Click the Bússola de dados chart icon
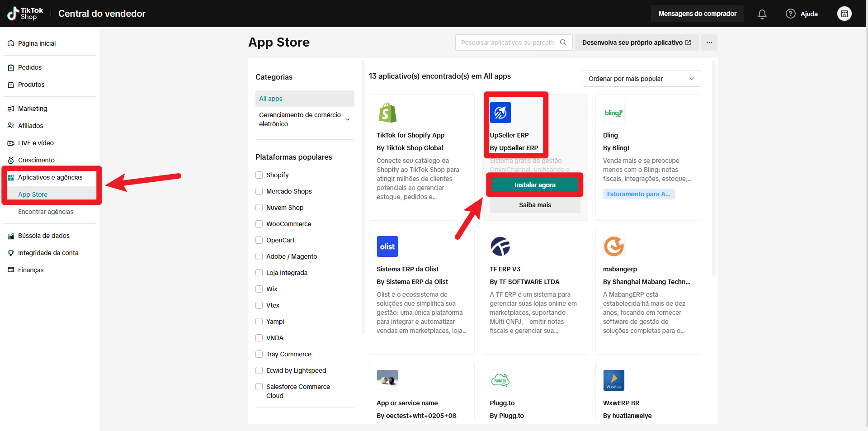 click(x=11, y=236)
